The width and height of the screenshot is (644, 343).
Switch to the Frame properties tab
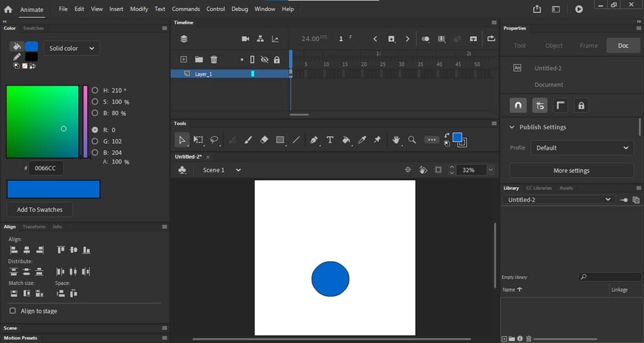[x=589, y=46]
